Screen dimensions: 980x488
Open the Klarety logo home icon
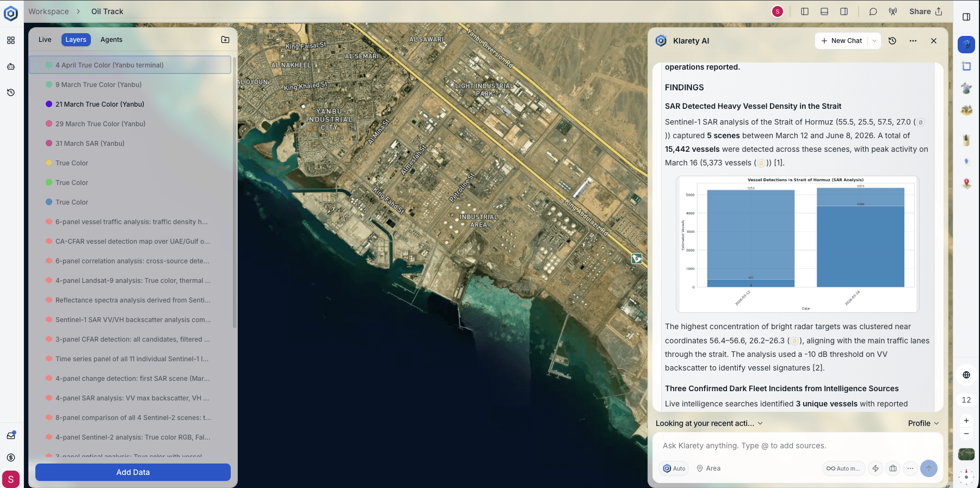[x=11, y=13]
